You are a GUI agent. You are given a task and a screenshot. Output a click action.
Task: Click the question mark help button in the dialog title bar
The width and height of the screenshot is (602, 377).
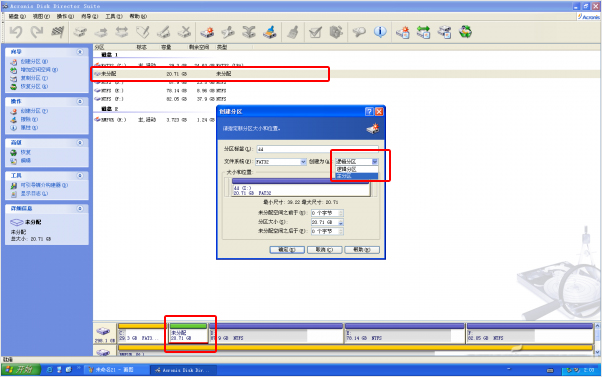click(x=369, y=111)
